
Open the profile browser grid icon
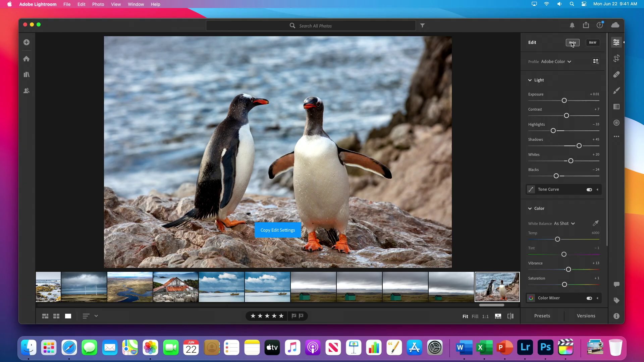[x=596, y=61]
